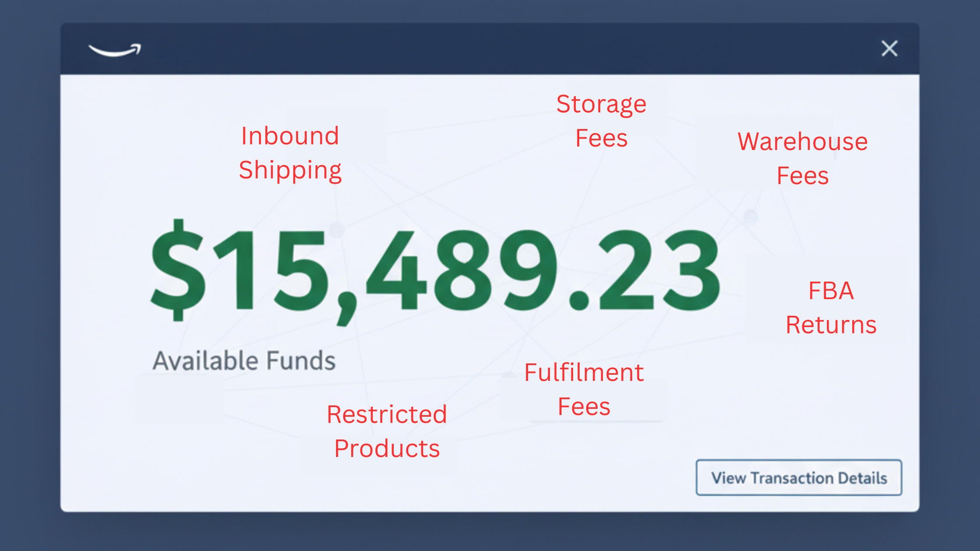Close the available funds dialog
980x551 pixels.
[889, 49]
